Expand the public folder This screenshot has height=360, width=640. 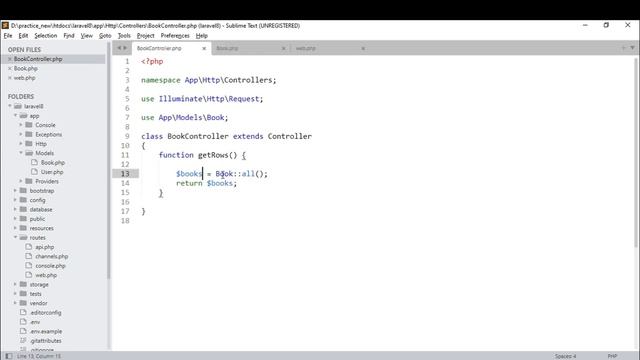point(16,219)
